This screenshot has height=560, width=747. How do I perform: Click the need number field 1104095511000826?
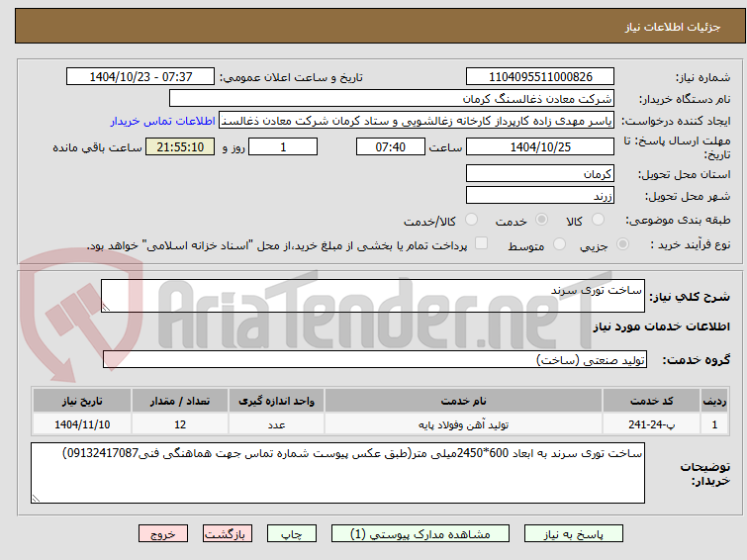pyautogui.click(x=540, y=77)
